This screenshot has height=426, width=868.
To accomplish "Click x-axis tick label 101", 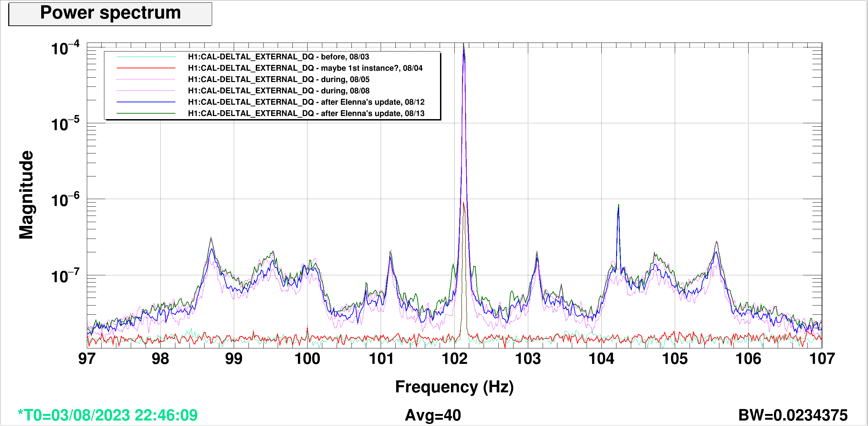I will click(x=381, y=359).
